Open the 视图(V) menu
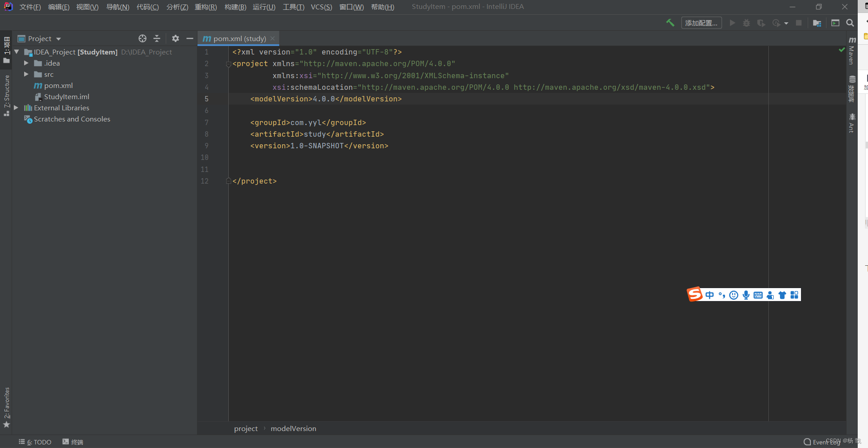 click(x=87, y=7)
